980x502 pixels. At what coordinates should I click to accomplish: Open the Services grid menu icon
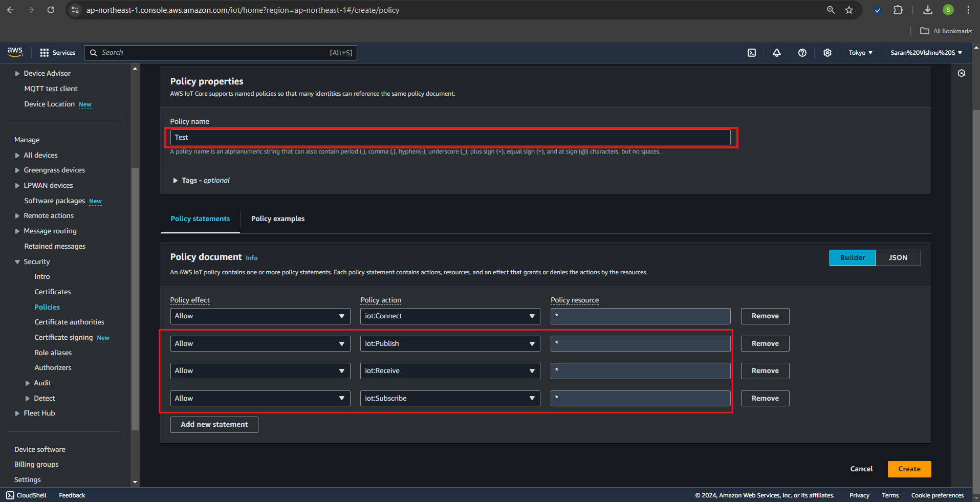point(45,53)
